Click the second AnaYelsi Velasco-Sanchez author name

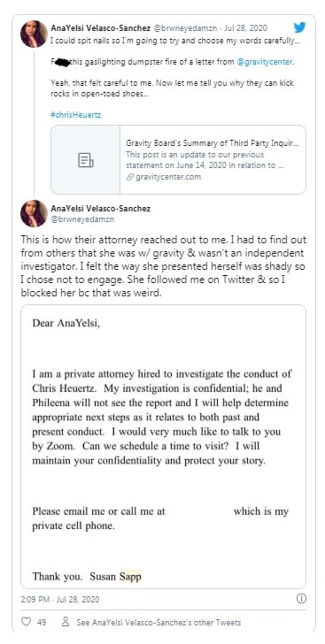pos(101,208)
